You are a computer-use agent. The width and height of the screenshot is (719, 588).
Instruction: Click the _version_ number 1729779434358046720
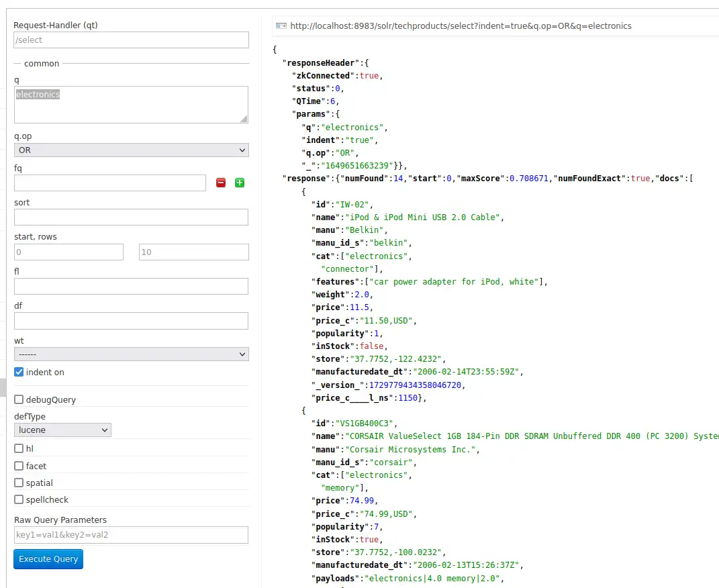[415, 385]
